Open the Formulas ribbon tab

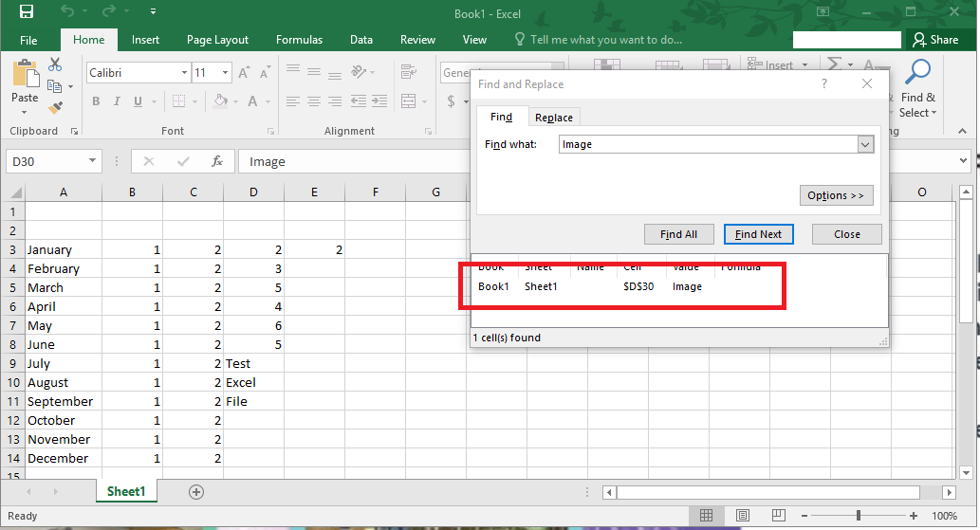point(299,40)
